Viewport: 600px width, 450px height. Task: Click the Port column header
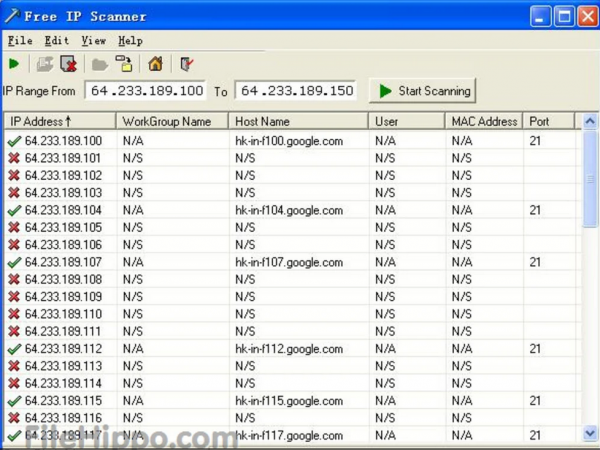point(549,121)
